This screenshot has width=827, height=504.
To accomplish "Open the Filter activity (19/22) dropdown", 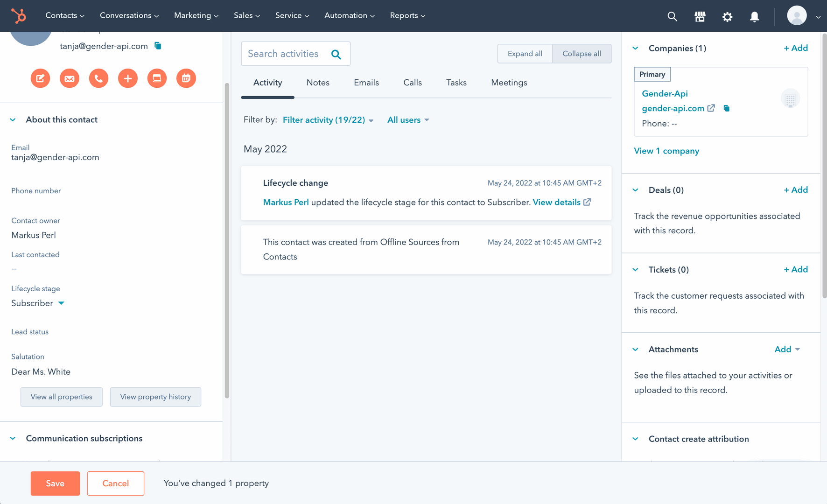I will [x=328, y=120].
